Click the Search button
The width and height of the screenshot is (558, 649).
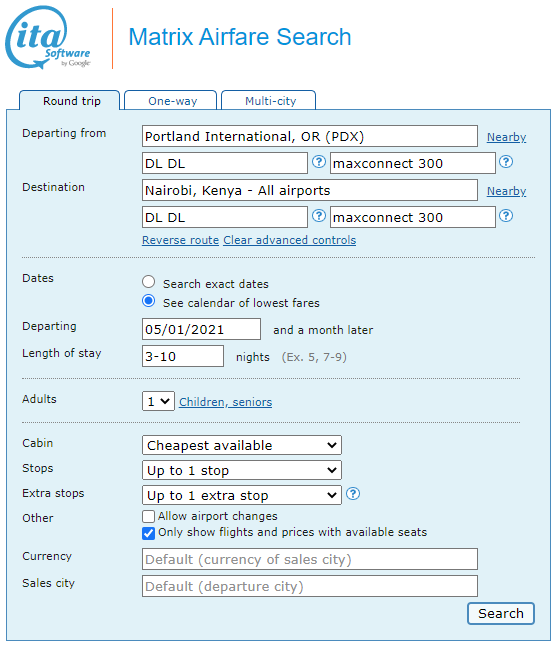coord(501,613)
